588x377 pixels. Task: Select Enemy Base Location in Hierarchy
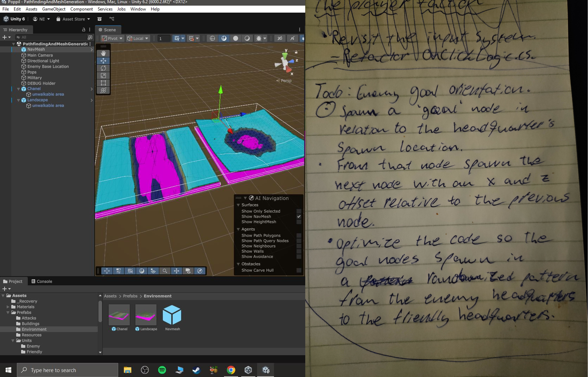point(48,66)
